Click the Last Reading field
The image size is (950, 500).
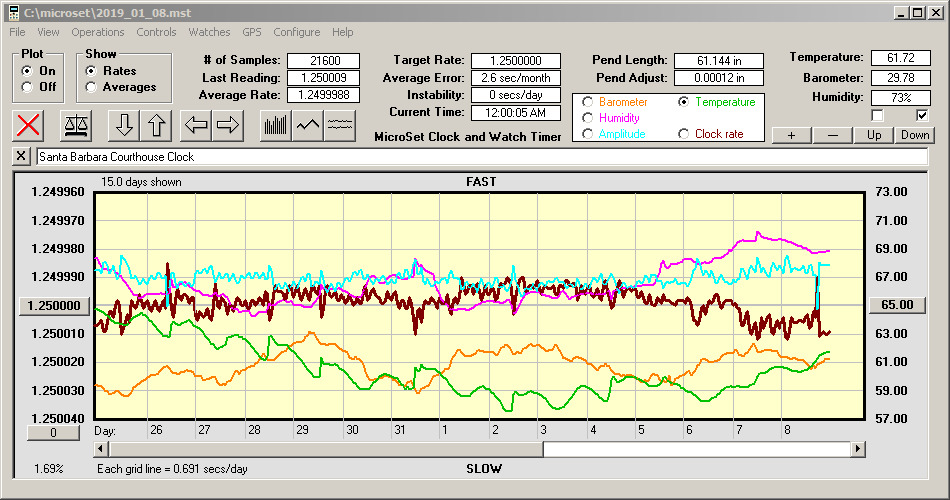pos(324,78)
